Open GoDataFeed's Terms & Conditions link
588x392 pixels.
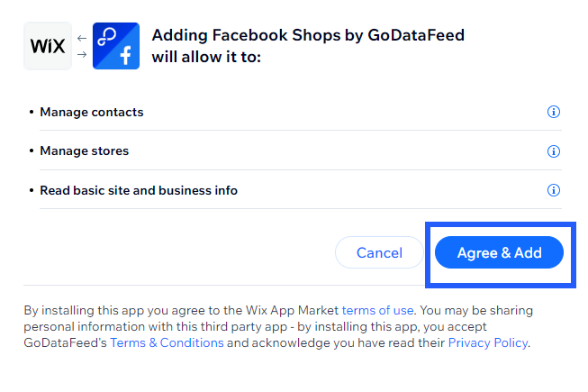tap(167, 342)
